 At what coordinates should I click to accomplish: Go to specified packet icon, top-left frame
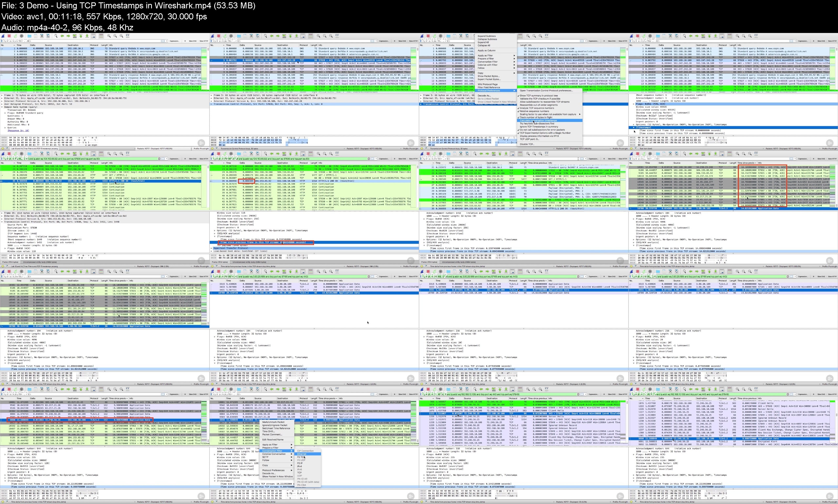pyautogui.click(x=74, y=36)
